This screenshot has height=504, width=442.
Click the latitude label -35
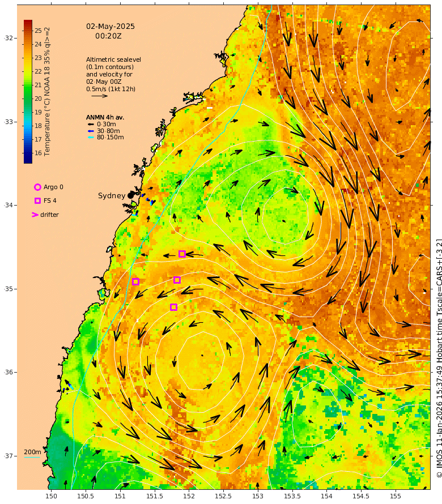8,289
